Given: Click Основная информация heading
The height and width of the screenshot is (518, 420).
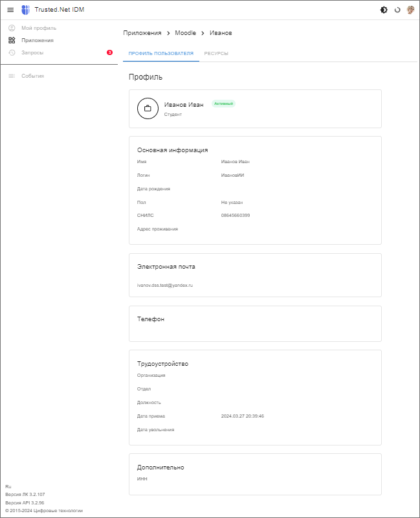Looking at the screenshot, I should coord(172,150).
